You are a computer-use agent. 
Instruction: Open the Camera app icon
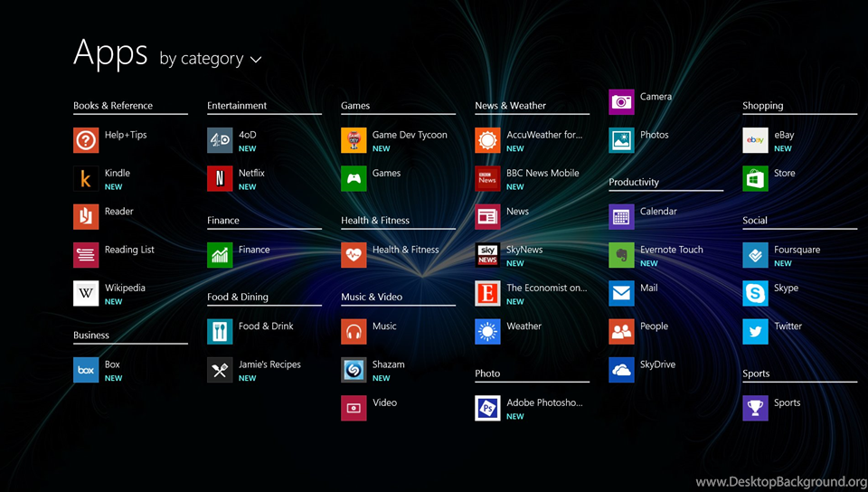click(x=622, y=102)
